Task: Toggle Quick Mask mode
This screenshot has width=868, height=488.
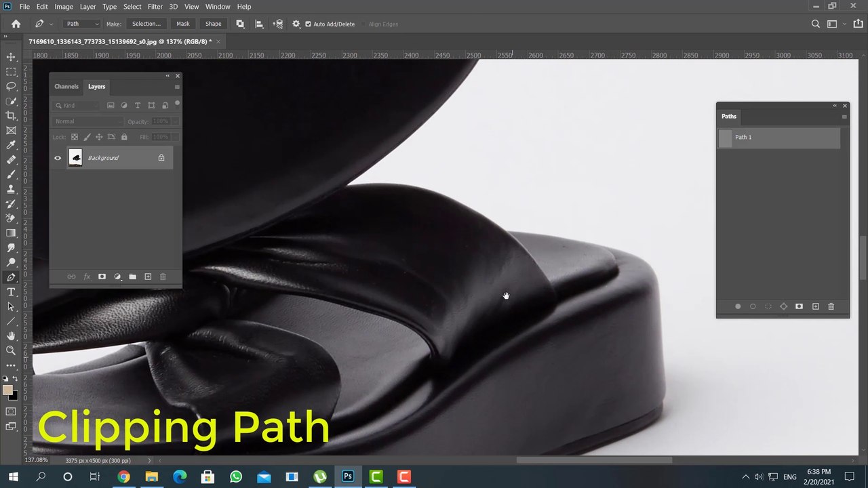Action: click(11, 411)
